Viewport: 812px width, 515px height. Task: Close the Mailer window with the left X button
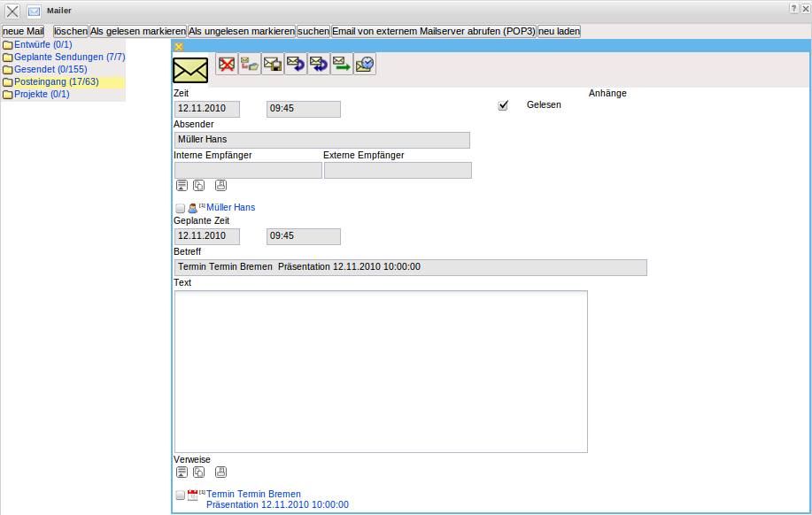click(12, 12)
